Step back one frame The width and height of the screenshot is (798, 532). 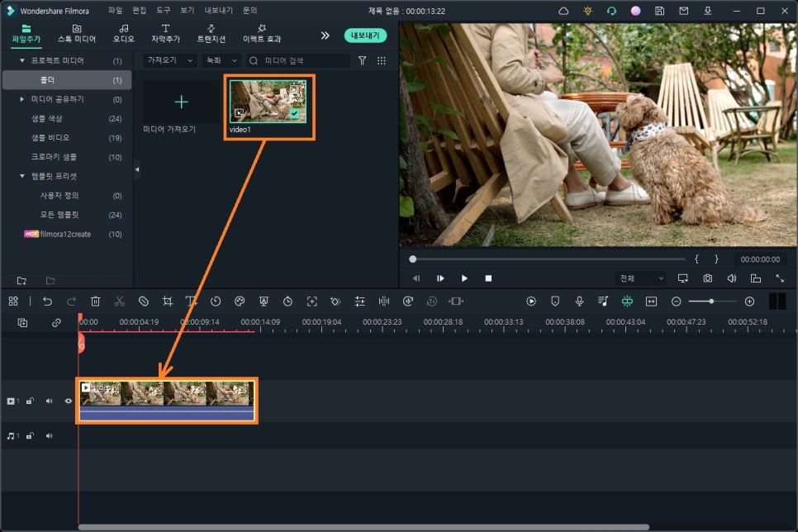[x=416, y=278]
